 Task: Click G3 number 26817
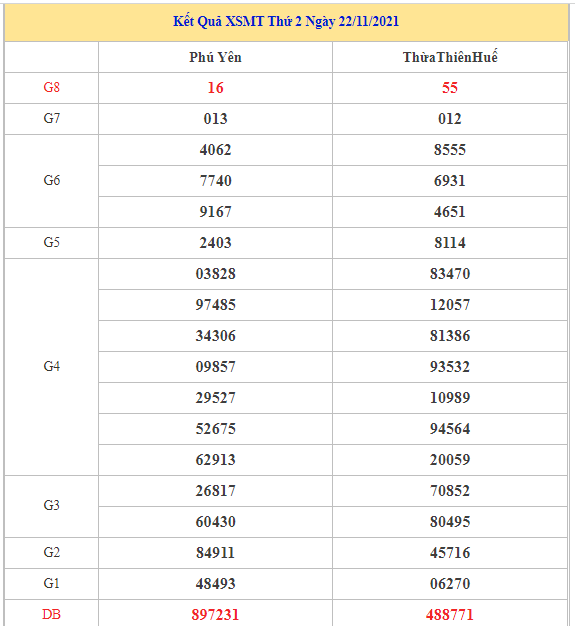(215, 491)
